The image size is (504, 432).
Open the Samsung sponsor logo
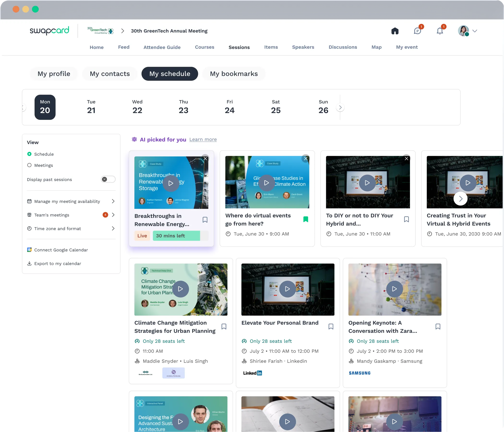point(360,373)
